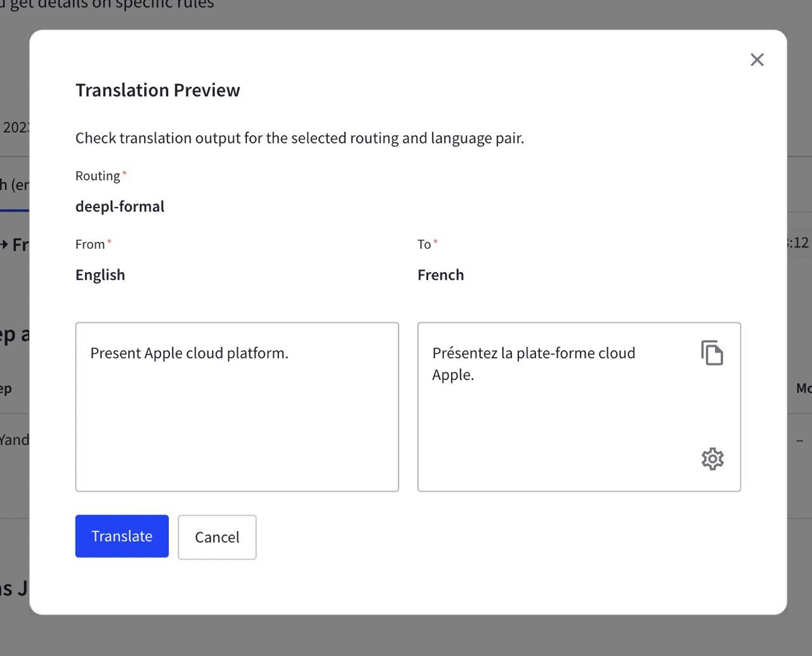
Task: Click the French value under To
Action: [440, 274]
